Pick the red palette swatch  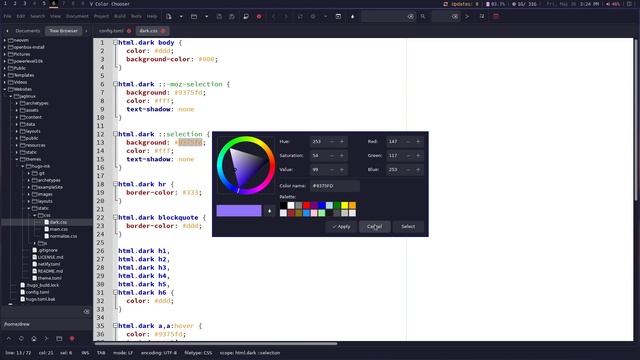pos(306,205)
